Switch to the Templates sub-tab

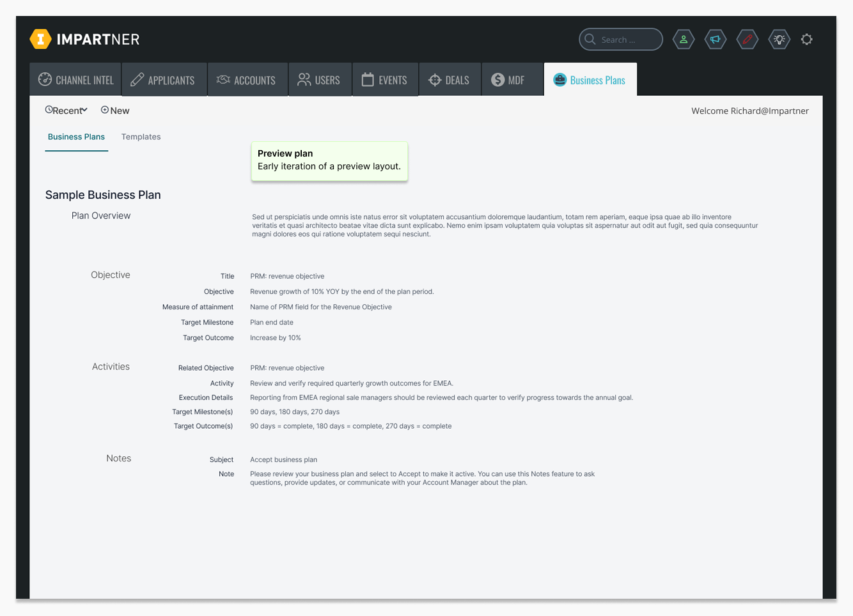coord(141,137)
